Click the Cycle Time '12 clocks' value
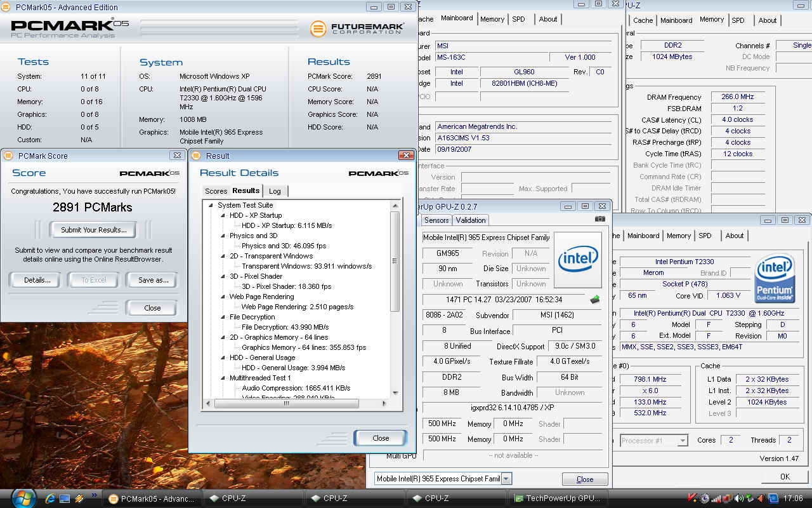This screenshot has width=812, height=508. point(738,154)
